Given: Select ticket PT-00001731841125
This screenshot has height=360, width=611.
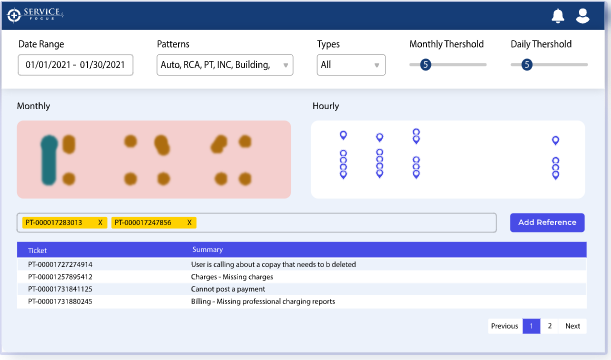Looking at the screenshot, I should click(60, 289).
